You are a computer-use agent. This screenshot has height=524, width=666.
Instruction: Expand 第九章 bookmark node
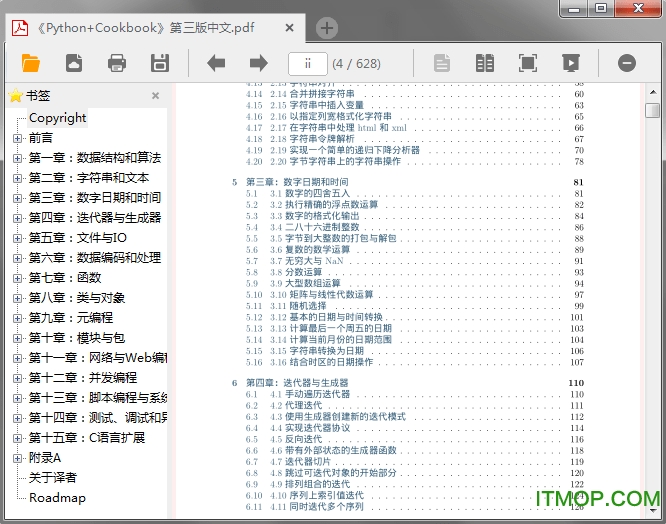click(17, 318)
